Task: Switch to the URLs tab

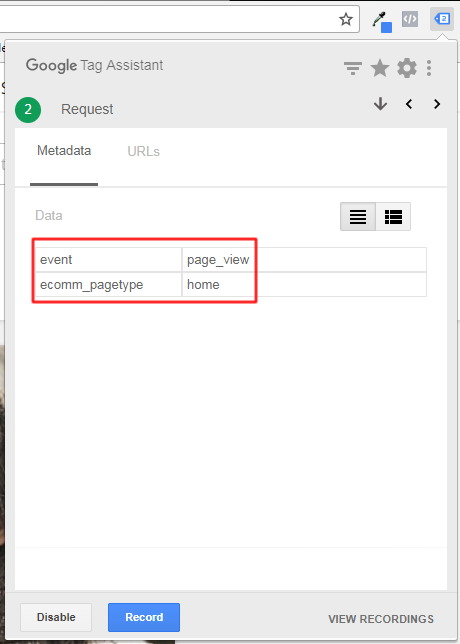Action: (x=143, y=152)
